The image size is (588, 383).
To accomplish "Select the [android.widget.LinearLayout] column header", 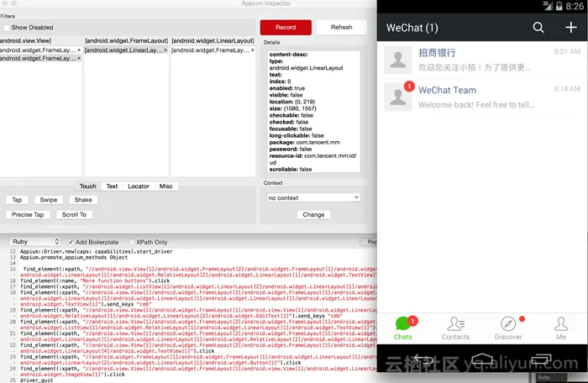I will (x=213, y=40).
